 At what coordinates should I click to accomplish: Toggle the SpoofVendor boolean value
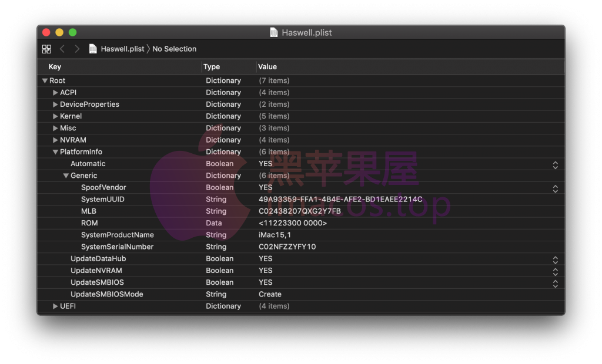click(x=555, y=188)
